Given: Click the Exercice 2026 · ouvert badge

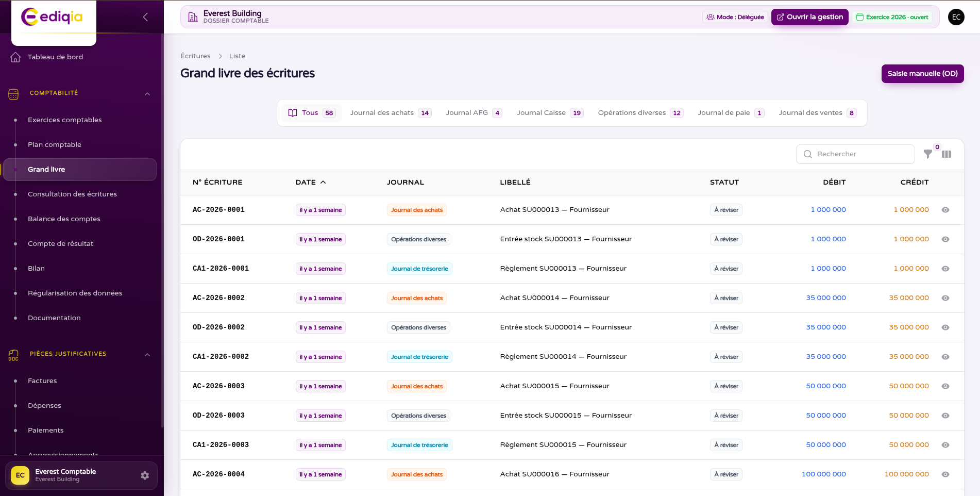Looking at the screenshot, I should pos(892,17).
